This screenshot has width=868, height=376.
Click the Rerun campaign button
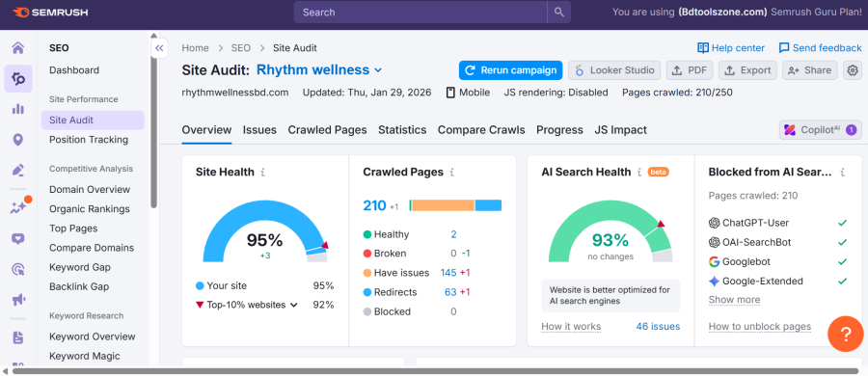coord(510,70)
